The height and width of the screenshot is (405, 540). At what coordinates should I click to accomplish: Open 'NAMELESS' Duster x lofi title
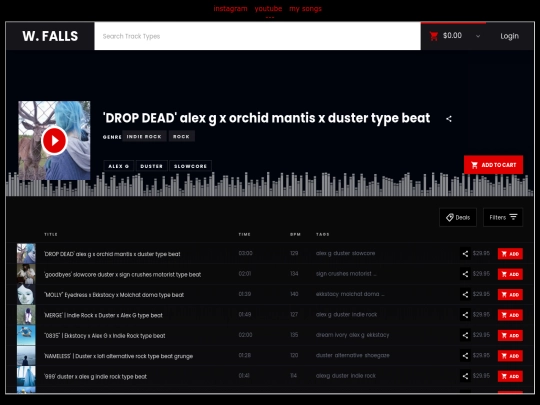tap(118, 356)
